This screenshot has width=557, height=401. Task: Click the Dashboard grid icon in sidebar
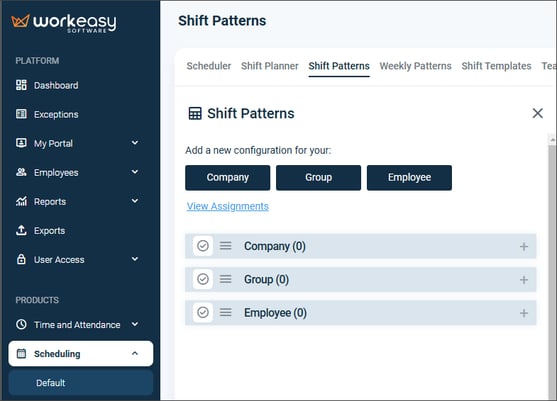point(21,85)
